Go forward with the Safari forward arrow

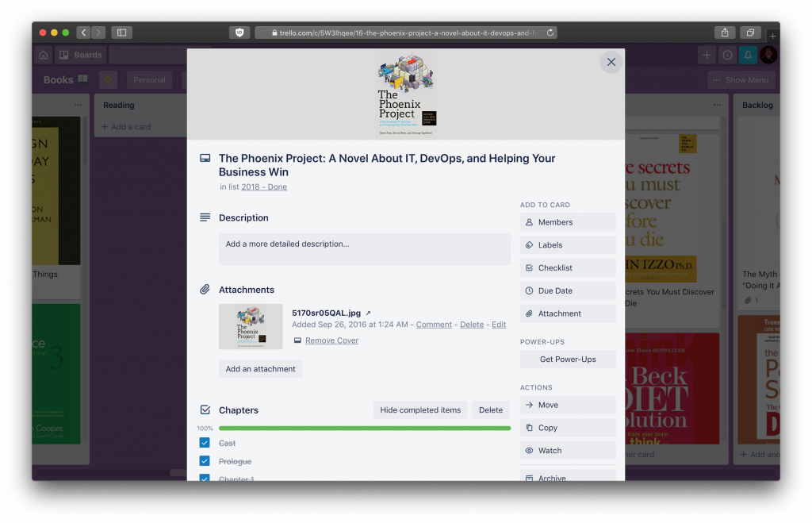point(98,33)
